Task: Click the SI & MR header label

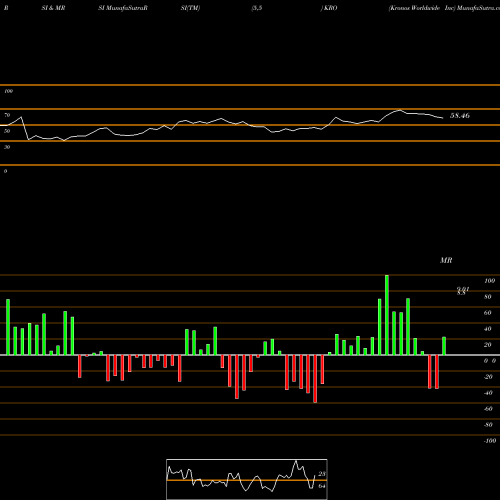Action: pos(53,8)
